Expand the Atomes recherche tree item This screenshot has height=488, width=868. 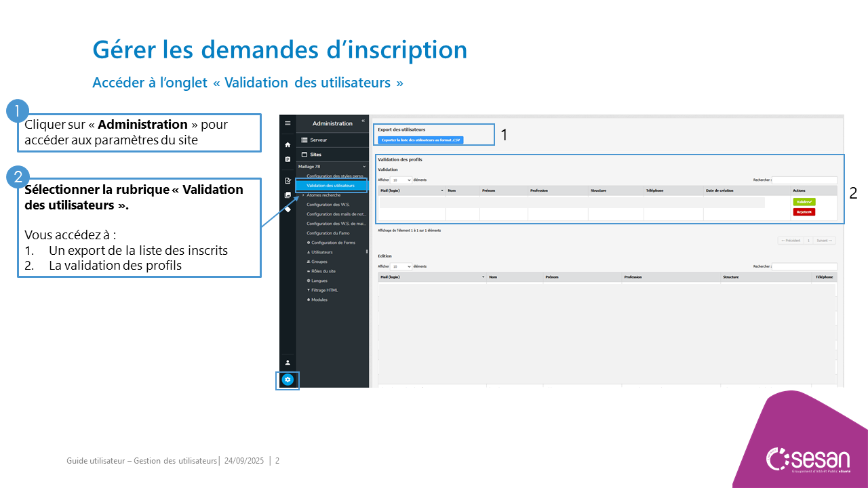(x=303, y=195)
